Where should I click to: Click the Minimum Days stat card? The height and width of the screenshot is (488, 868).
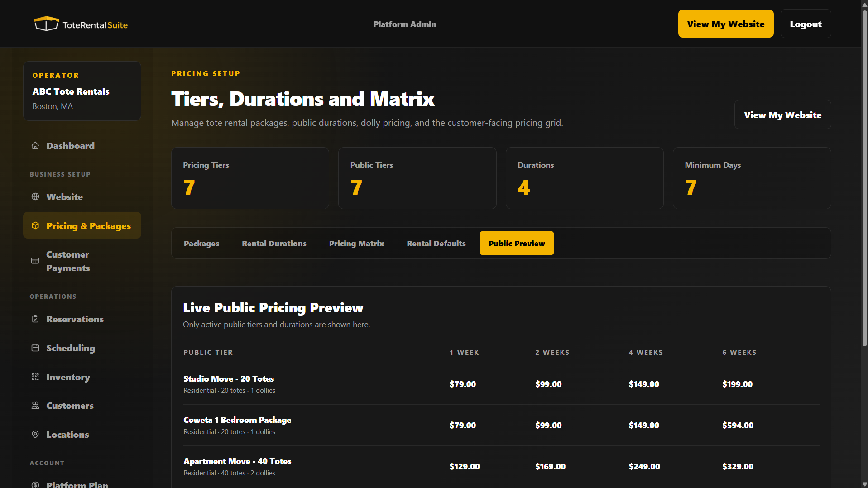click(752, 178)
